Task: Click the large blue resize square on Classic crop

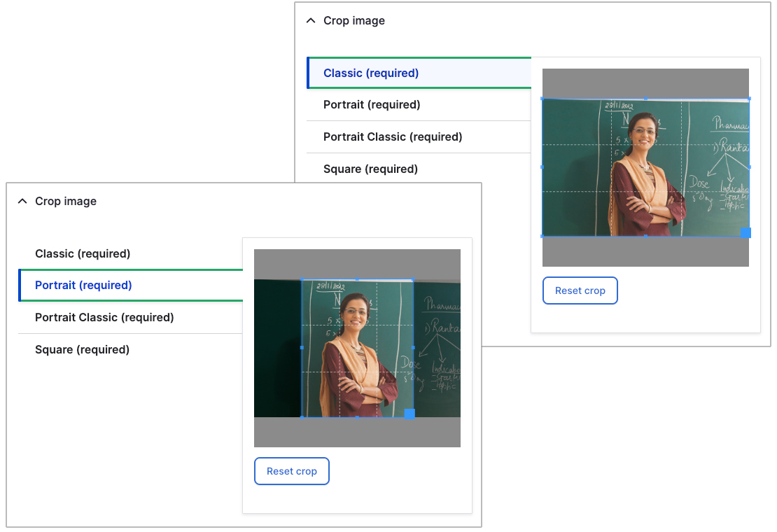Action: point(745,231)
